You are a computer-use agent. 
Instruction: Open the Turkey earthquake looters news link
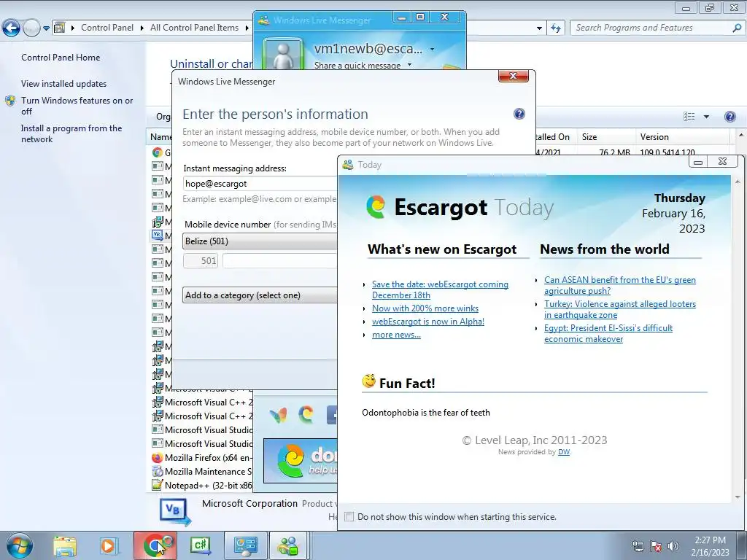point(620,309)
